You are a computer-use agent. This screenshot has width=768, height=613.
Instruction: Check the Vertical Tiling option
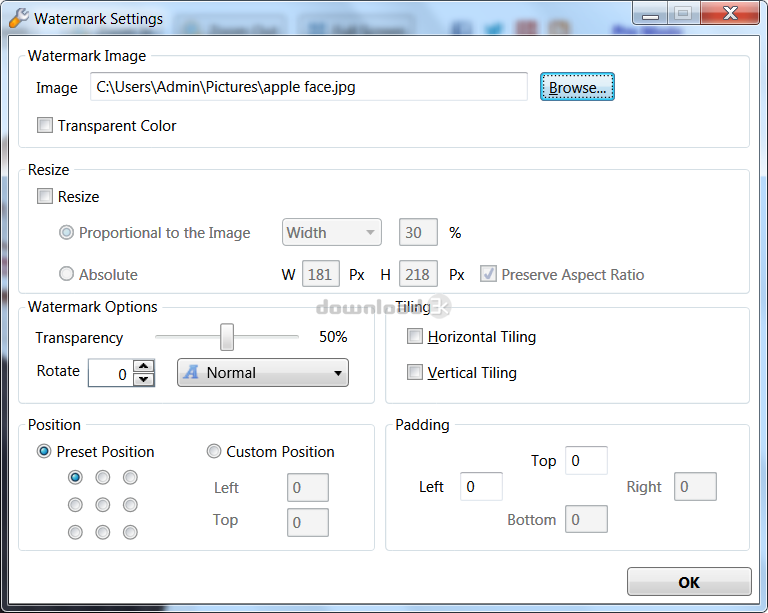(415, 373)
